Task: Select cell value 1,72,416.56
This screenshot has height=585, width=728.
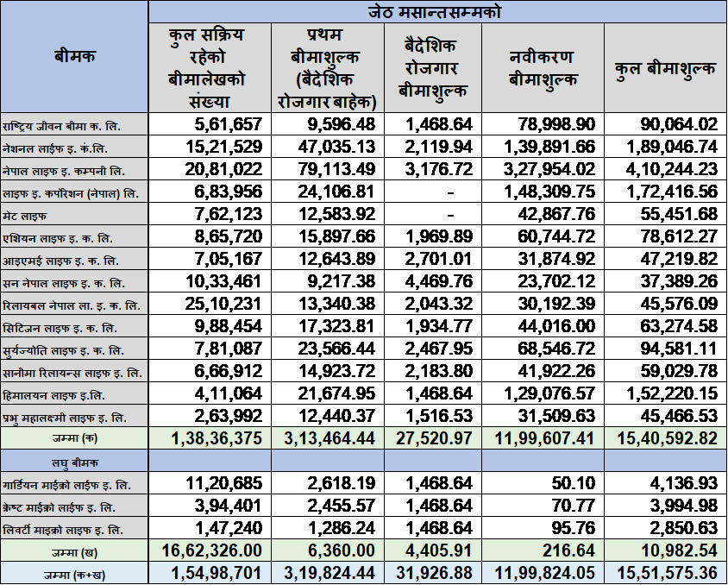Action: 672,192
